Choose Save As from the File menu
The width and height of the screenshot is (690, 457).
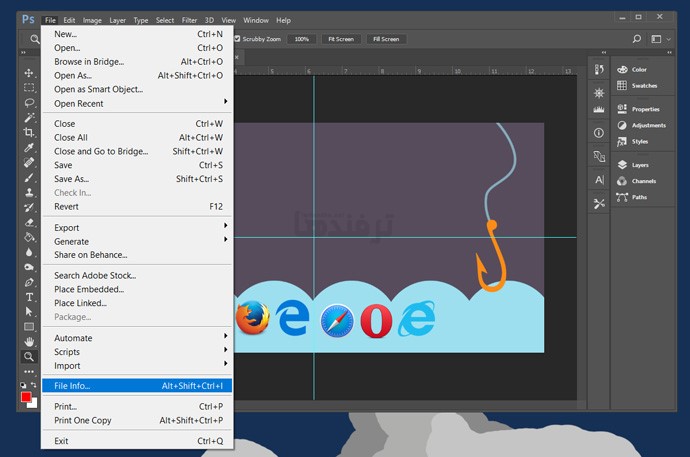[x=138, y=179]
